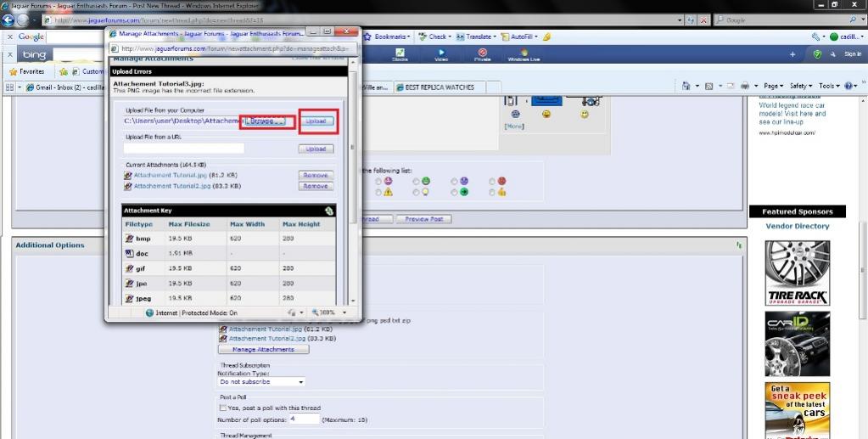Remove Attachment Tutorial2.jpg attachment
868x439 pixels.
tap(316, 186)
